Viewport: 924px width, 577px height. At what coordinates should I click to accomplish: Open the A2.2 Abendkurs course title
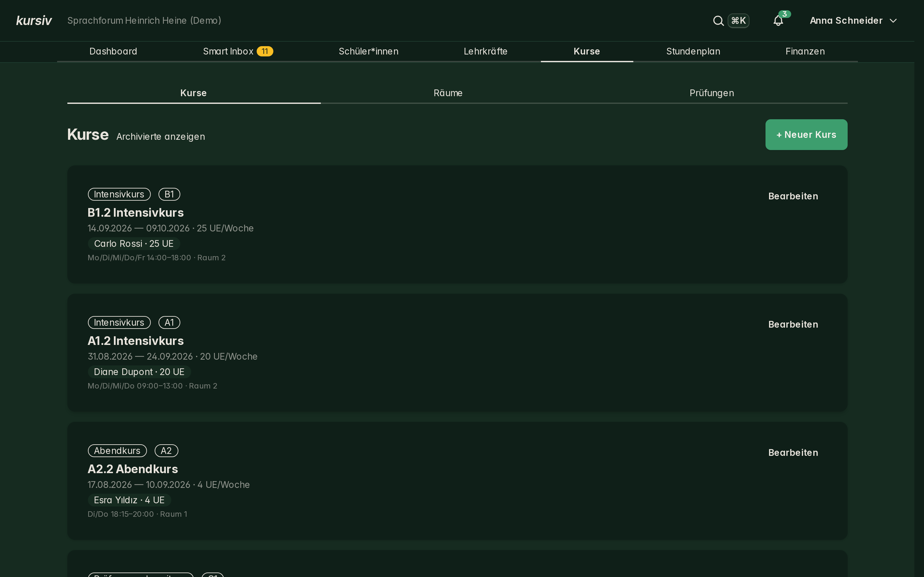pos(133,469)
